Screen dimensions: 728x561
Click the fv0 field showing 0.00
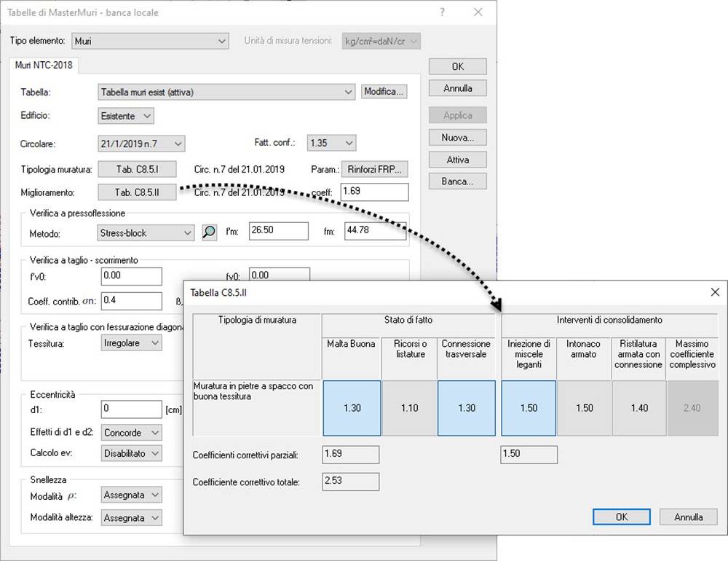click(279, 275)
